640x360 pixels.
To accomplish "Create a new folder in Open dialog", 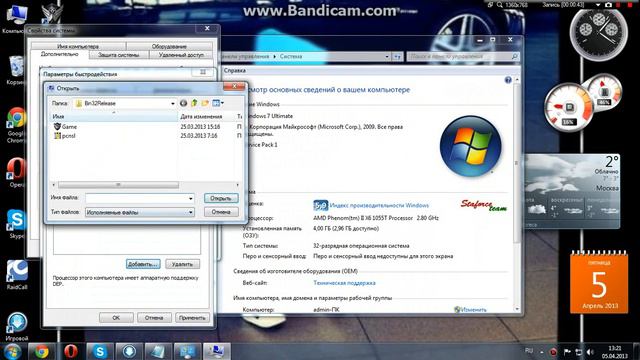I will (x=205, y=103).
